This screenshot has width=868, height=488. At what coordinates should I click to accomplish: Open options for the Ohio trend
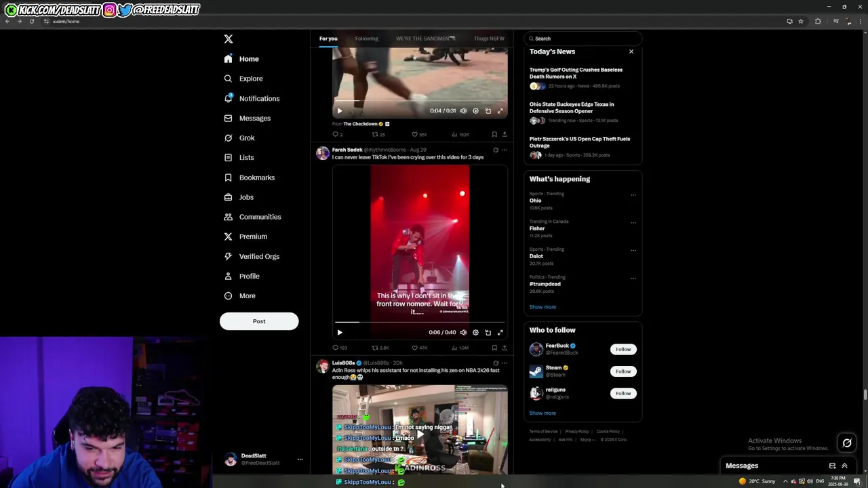(633, 195)
